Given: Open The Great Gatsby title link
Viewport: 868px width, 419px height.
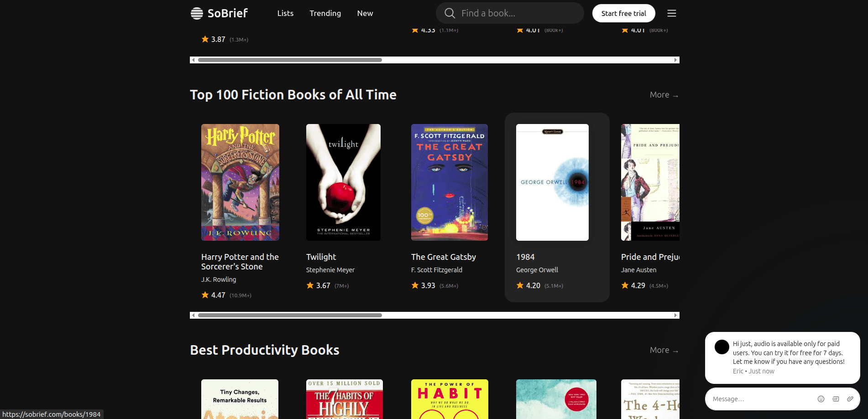Looking at the screenshot, I should [x=444, y=257].
